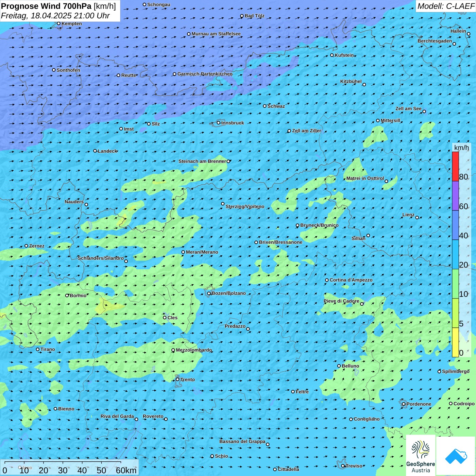
Task: Click the Codroipo label
Action: [464, 404]
